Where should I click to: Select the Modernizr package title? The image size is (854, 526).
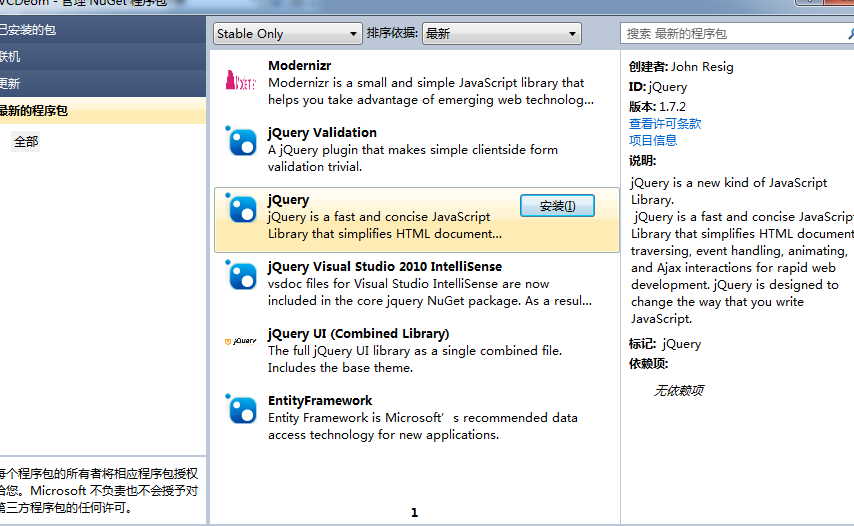tap(300, 65)
